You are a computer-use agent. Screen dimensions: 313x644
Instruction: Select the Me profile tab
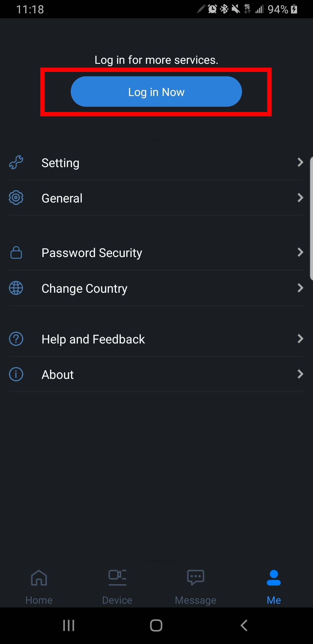pos(274,586)
